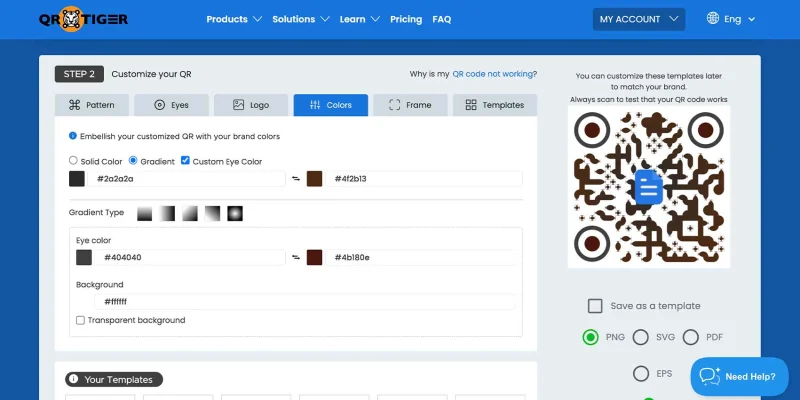800x400 pixels.
Task: Choose the SVG format option
Action: coord(641,337)
